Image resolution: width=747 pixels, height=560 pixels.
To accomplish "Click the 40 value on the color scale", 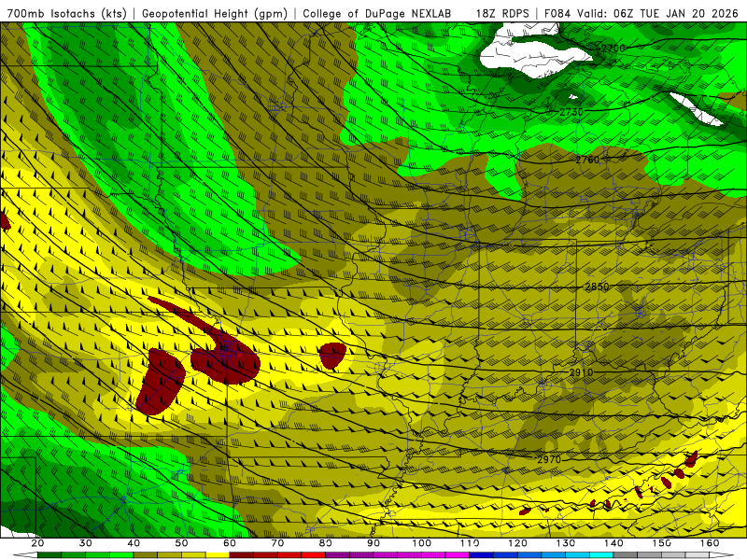I will 134,543.
